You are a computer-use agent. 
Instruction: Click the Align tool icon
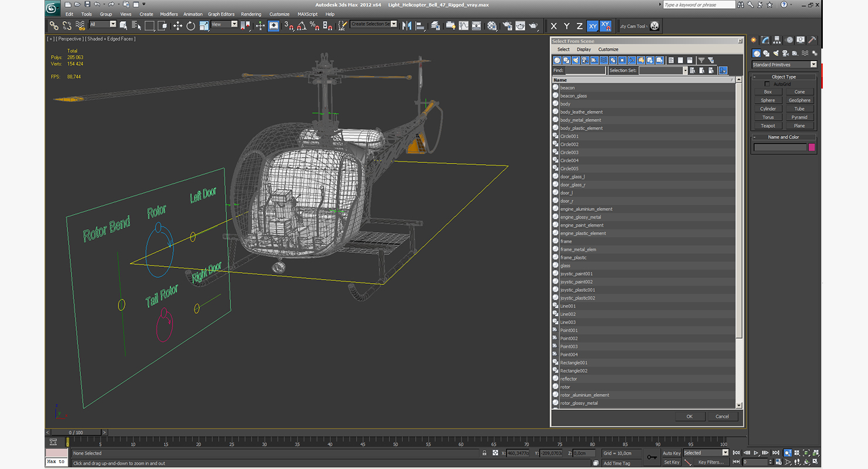420,26
